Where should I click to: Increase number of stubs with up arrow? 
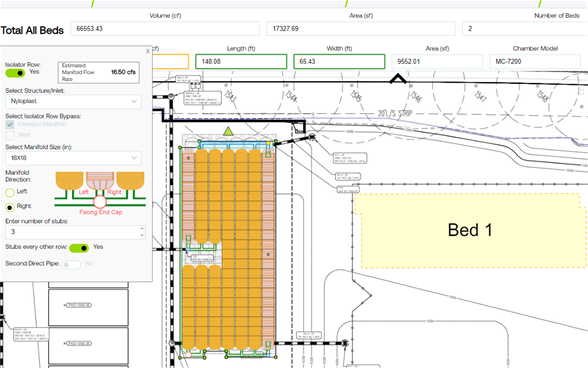pos(142,228)
